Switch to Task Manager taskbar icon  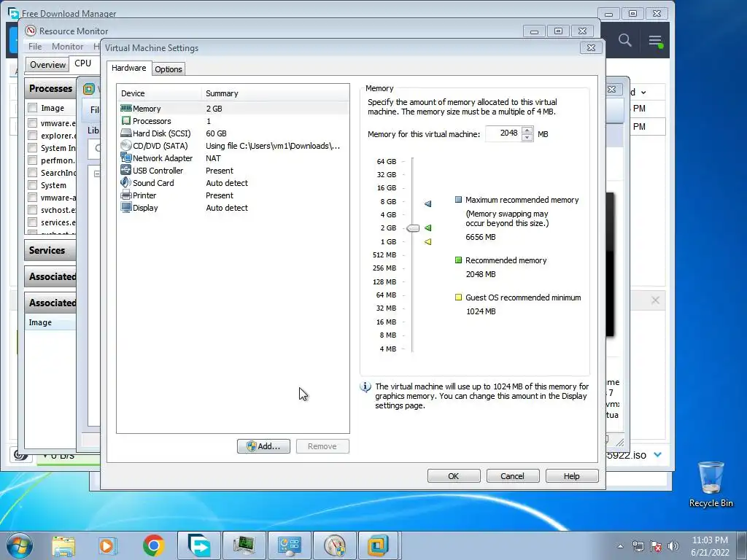(x=244, y=545)
